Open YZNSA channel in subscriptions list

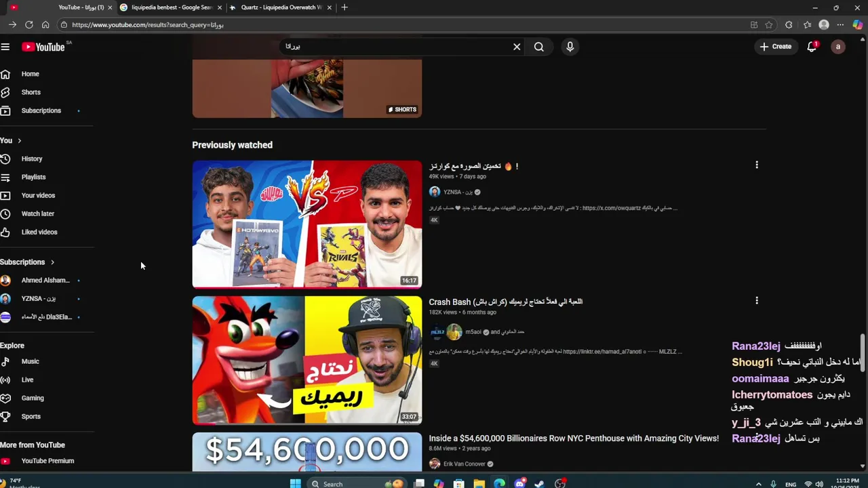pyautogui.click(x=39, y=299)
